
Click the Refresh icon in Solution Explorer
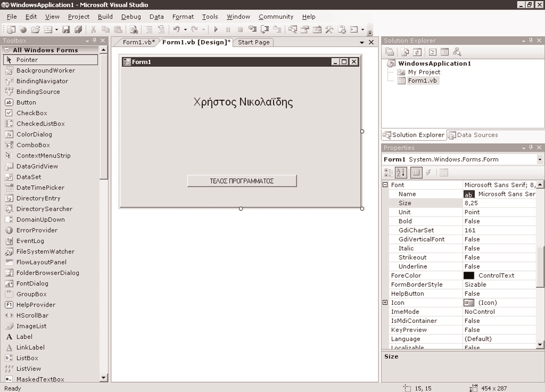coord(417,52)
